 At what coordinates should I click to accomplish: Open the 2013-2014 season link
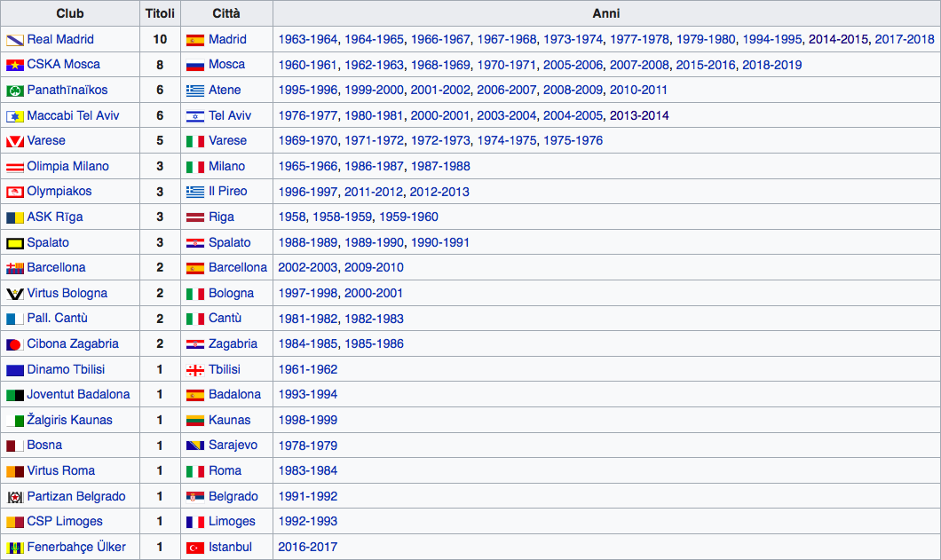pyautogui.click(x=639, y=116)
